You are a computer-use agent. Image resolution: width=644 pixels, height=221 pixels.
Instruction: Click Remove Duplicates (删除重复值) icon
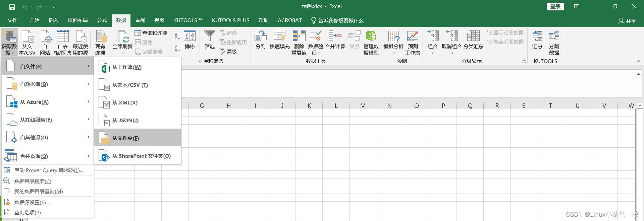[x=299, y=43]
